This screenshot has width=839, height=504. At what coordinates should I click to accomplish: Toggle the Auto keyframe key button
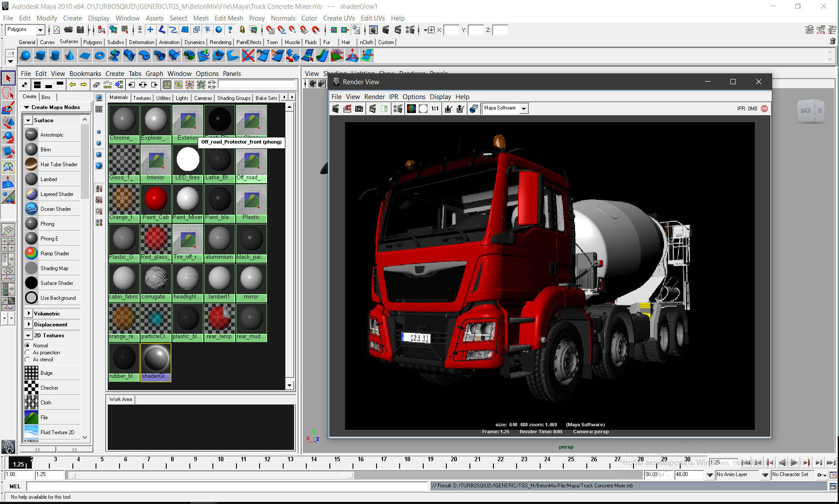pyautogui.click(x=822, y=475)
